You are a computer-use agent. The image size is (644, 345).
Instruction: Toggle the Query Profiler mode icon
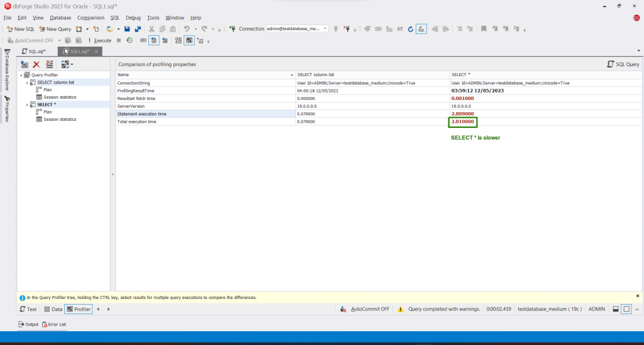189,40
